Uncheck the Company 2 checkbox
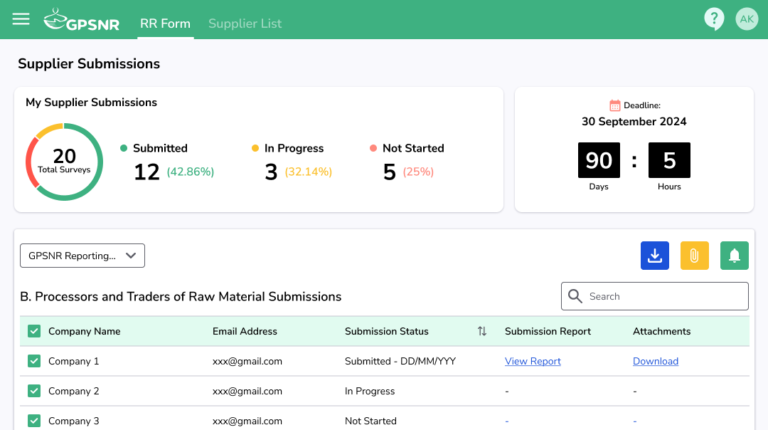The width and height of the screenshot is (768, 430). [34, 391]
